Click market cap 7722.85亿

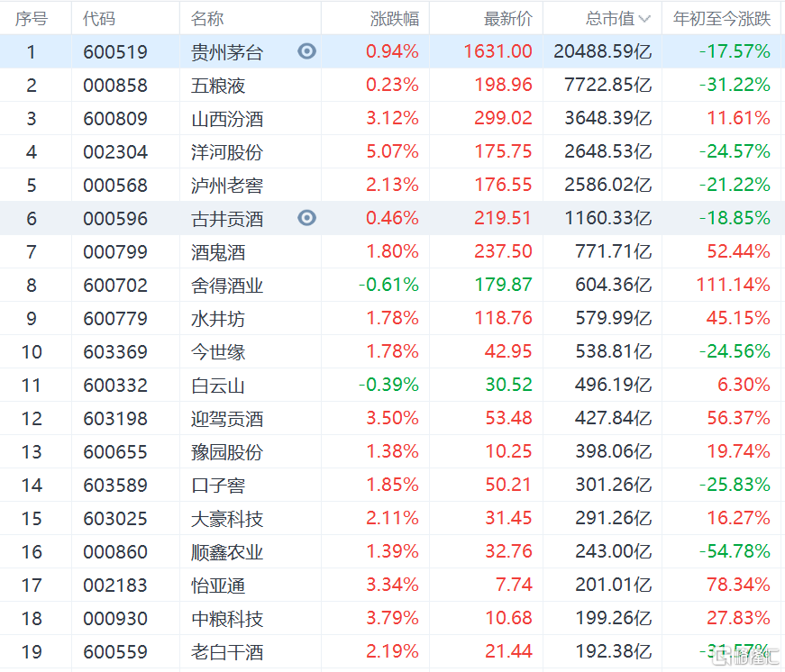(x=608, y=85)
